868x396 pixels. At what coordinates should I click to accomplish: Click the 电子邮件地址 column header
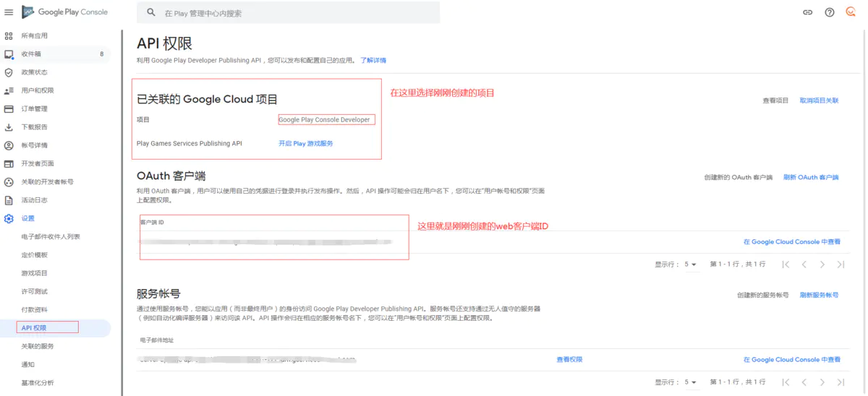click(x=157, y=340)
